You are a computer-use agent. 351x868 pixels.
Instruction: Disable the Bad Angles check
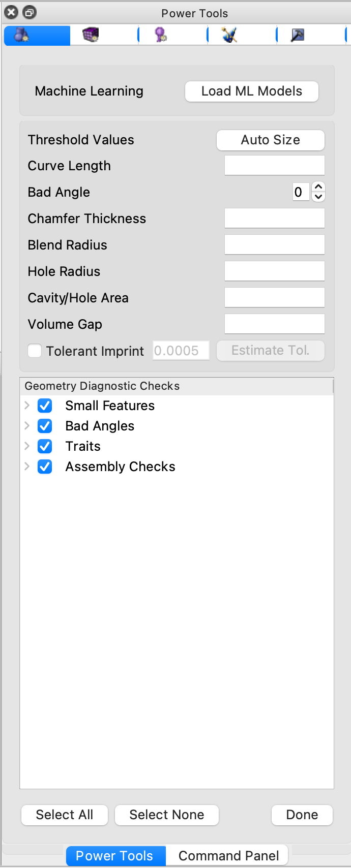pyautogui.click(x=45, y=426)
